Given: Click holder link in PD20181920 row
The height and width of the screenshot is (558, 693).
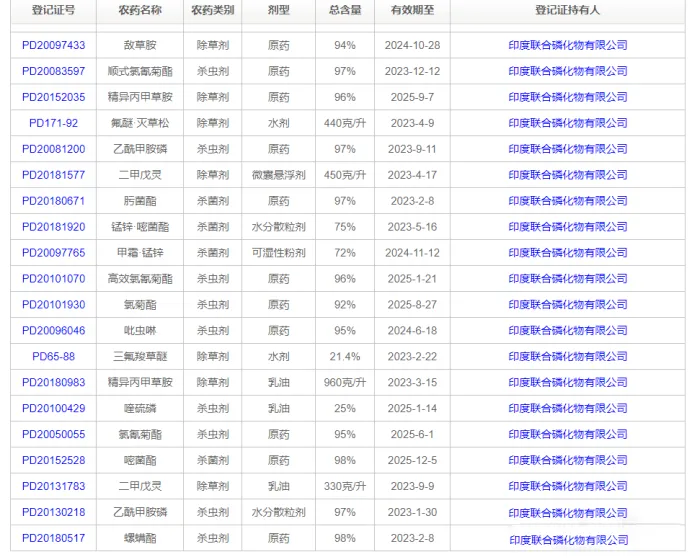Looking at the screenshot, I should coord(568,227).
